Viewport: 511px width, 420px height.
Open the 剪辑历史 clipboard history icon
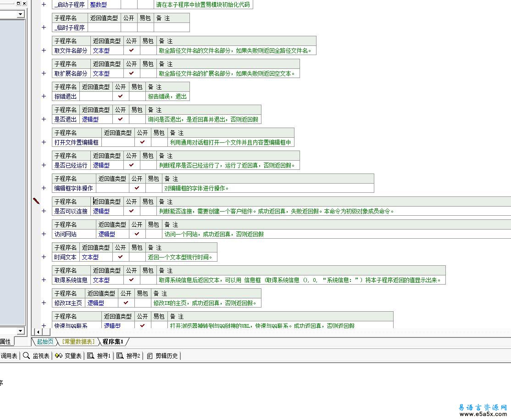pos(150,356)
